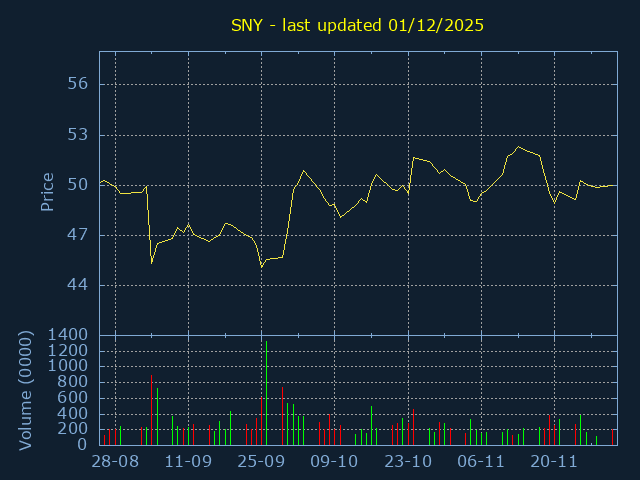Select the 09-10 date label
The height and width of the screenshot is (480, 640).
tap(334, 462)
